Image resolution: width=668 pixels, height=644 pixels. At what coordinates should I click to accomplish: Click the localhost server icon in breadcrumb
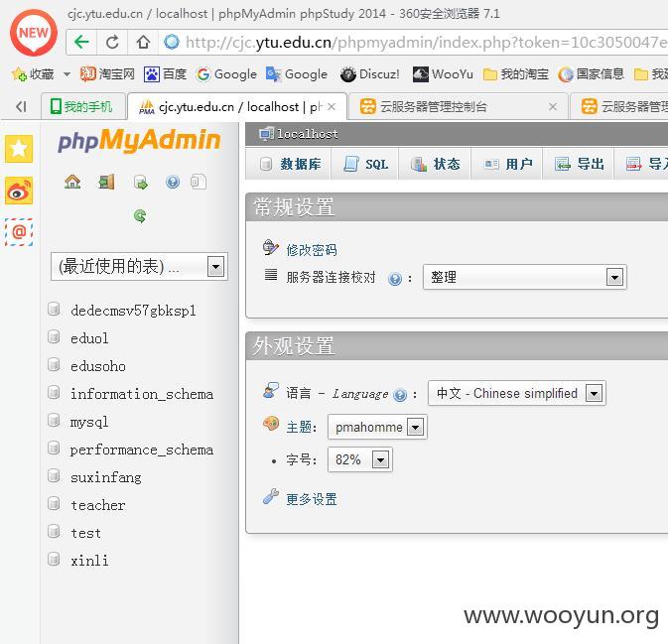[266, 134]
